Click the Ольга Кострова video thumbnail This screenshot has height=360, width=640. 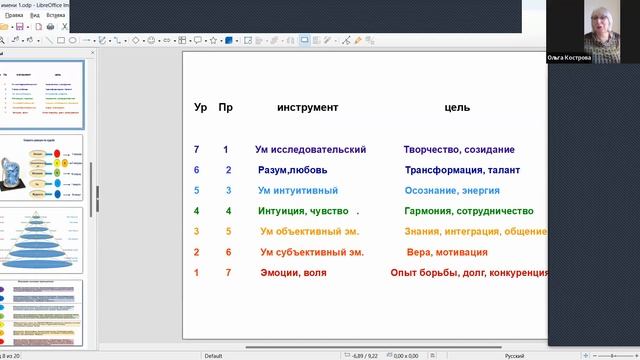pos(593,32)
